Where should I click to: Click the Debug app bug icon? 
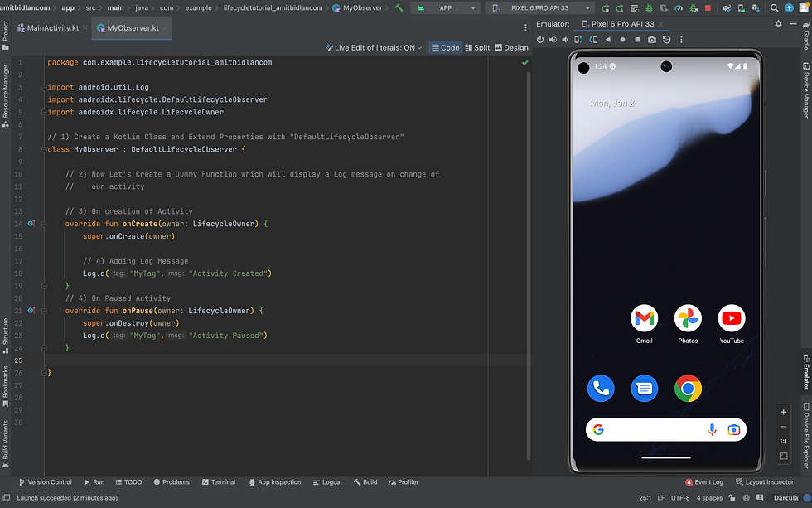click(649, 7)
